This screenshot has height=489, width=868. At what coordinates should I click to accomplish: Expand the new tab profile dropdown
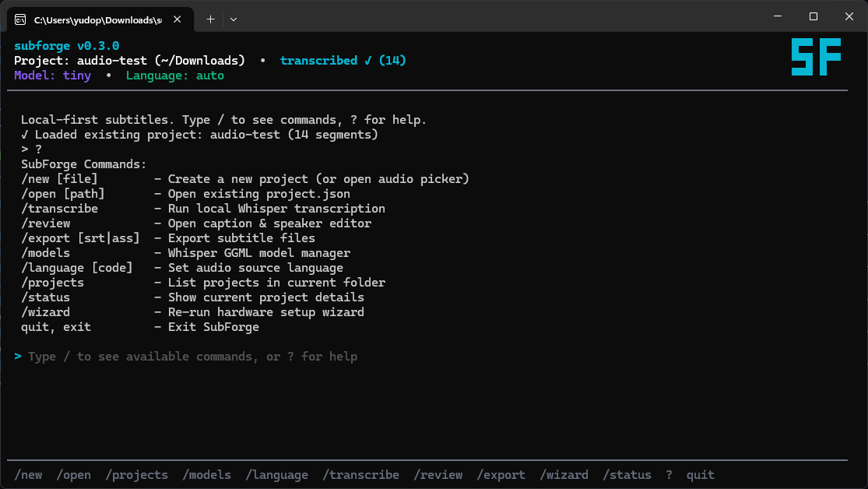pyautogui.click(x=234, y=19)
